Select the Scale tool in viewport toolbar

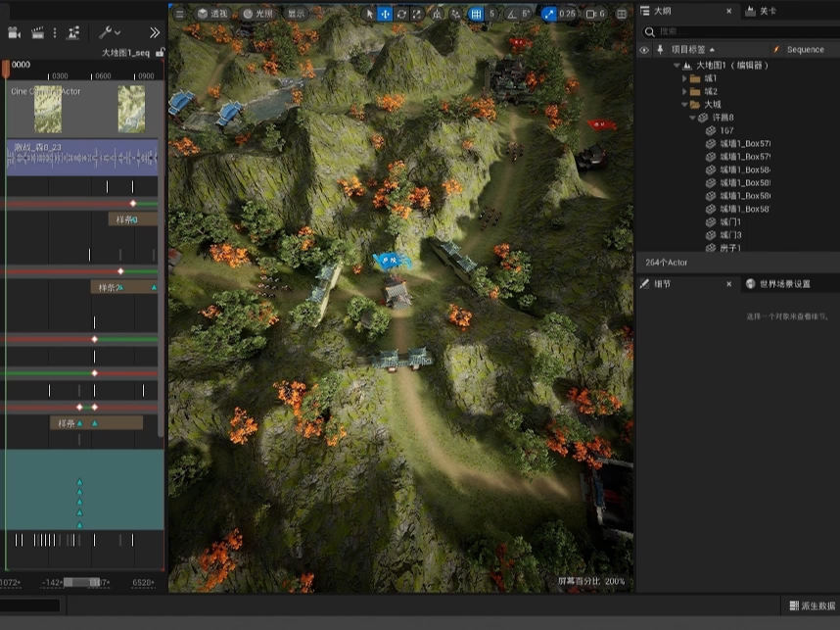click(x=416, y=15)
